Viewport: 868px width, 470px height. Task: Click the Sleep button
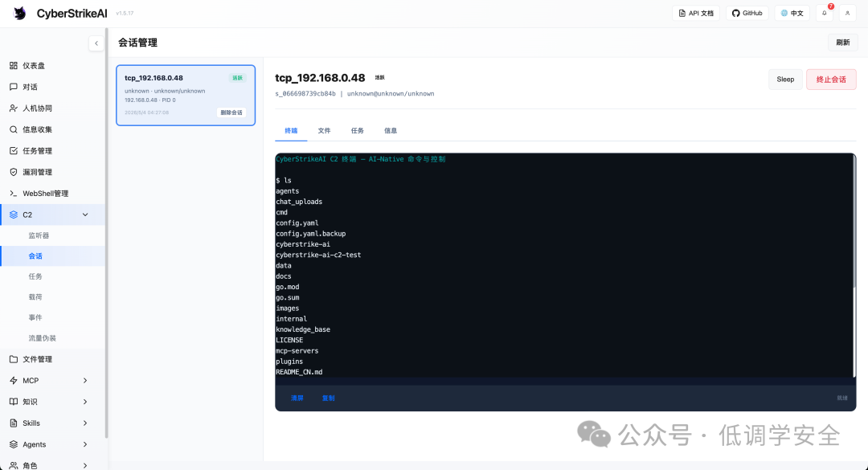[x=785, y=80]
